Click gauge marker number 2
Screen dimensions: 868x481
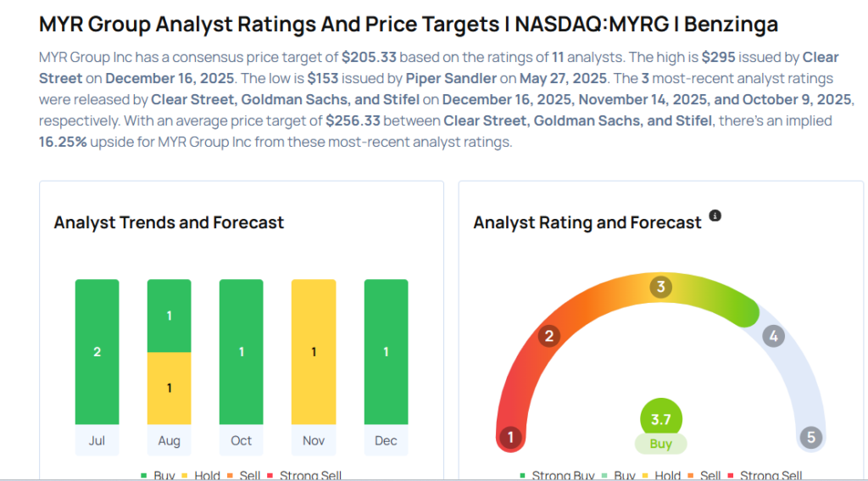549,336
